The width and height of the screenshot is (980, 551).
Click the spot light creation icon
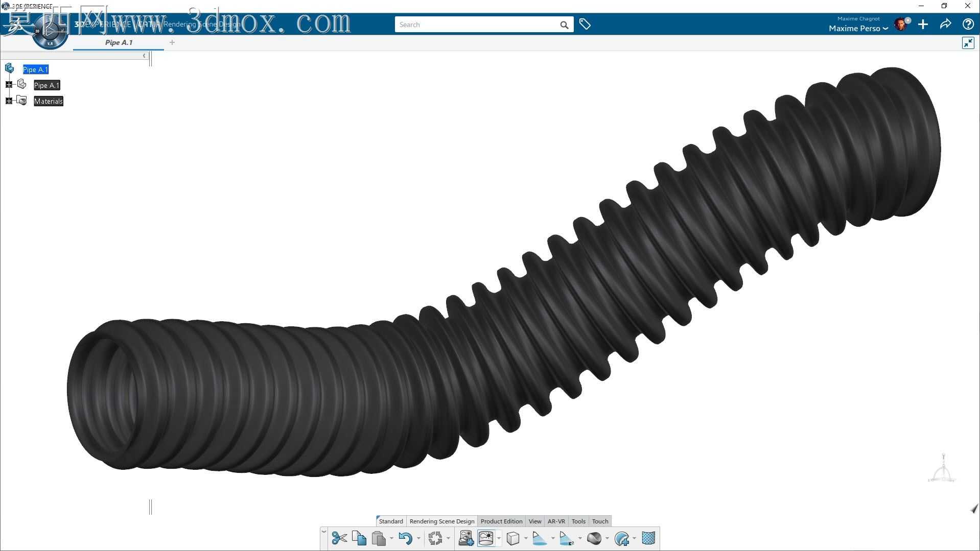[540, 538]
